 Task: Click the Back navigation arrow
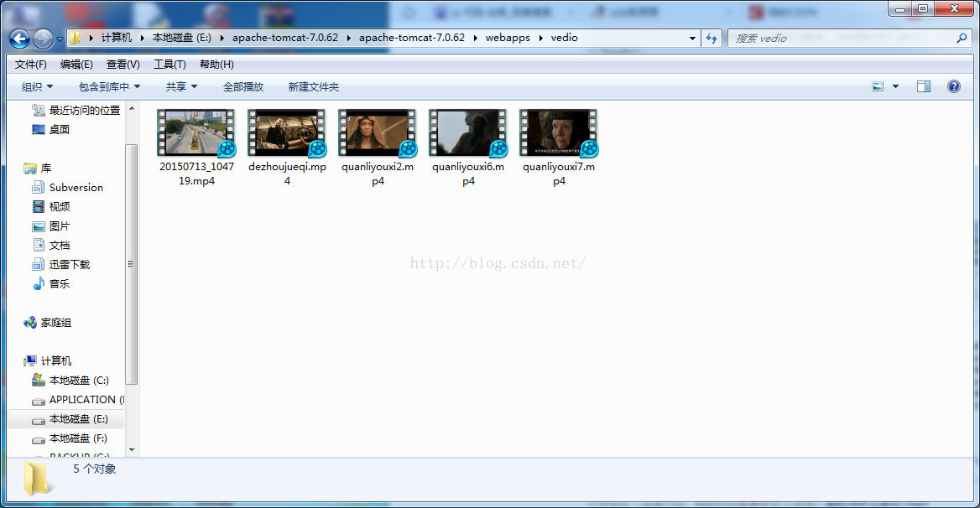[x=19, y=39]
